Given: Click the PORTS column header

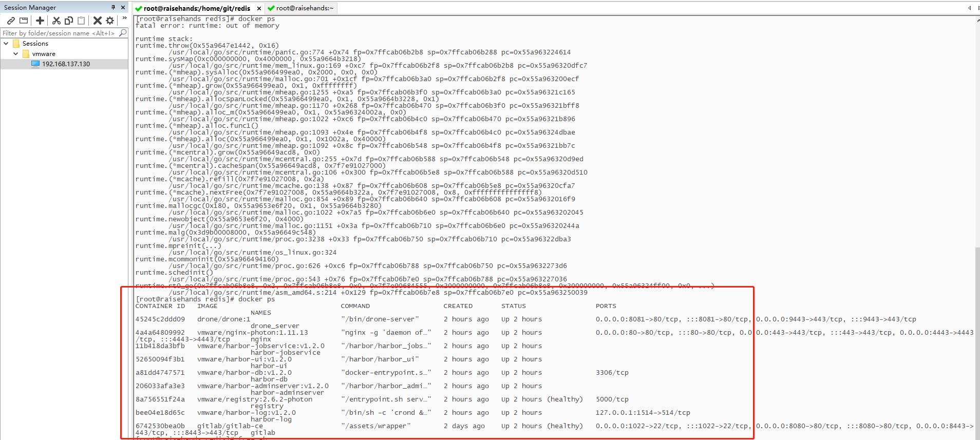Looking at the screenshot, I should (606, 306).
